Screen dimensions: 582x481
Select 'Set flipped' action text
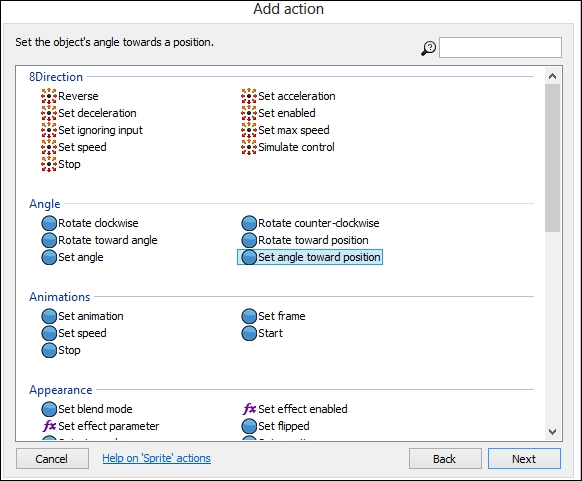pyautogui.click(x=284, y=426)
